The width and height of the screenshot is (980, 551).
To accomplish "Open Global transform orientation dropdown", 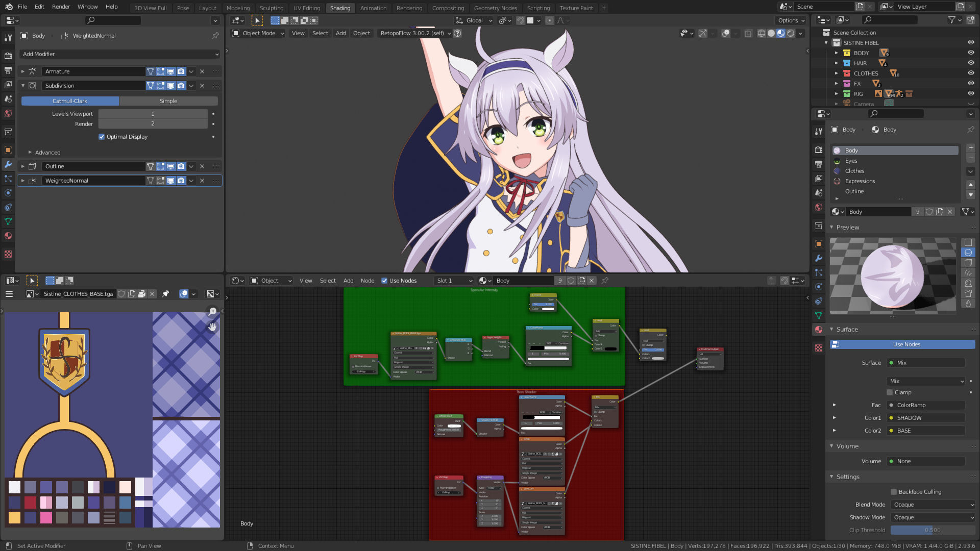I will click(474, 20).
